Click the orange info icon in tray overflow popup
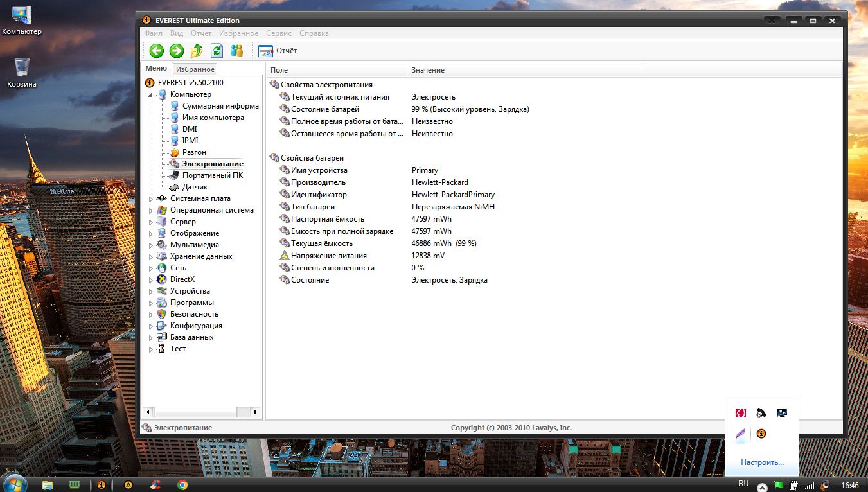Screen dimensions: 868x492 pos(761,434)
